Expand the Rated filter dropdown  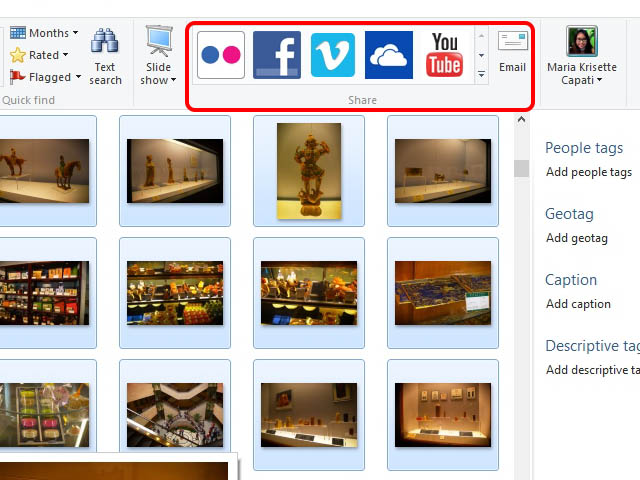point(65,54)
